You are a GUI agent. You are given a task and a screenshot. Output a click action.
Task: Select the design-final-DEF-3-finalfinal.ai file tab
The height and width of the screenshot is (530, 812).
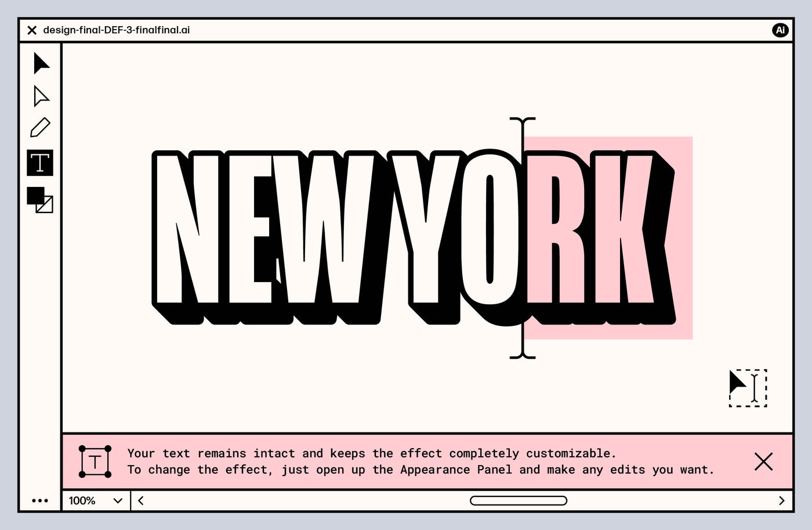[x=116, y=30]
